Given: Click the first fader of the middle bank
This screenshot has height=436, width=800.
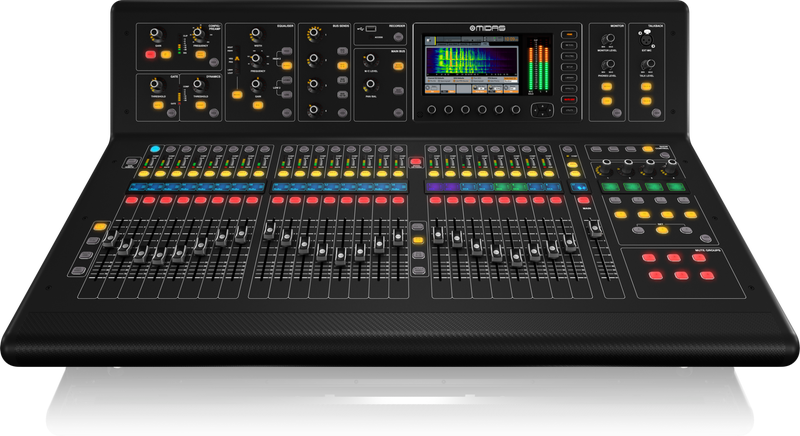Looking at the screenshot, I should tap(269, 230).
